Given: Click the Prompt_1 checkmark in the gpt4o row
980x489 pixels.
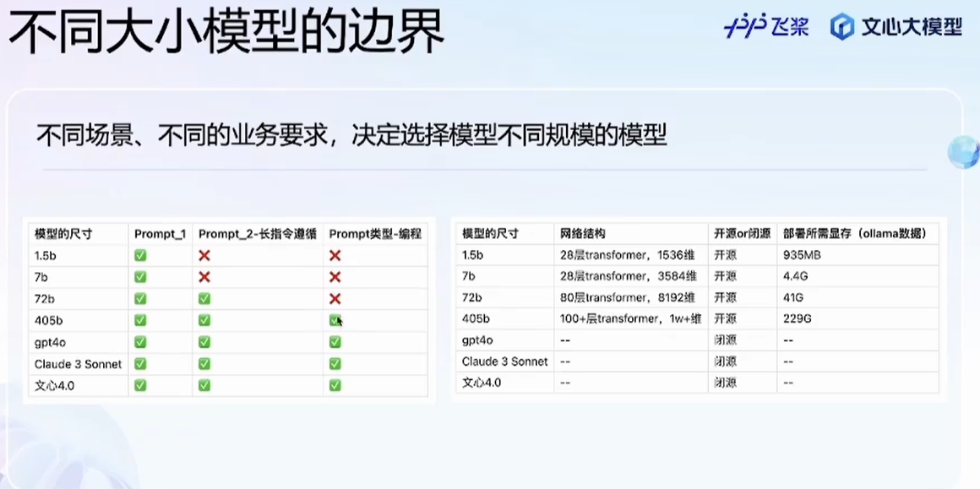Looking at the screenshot, I should pyautogui.click(x=140, y=342).
